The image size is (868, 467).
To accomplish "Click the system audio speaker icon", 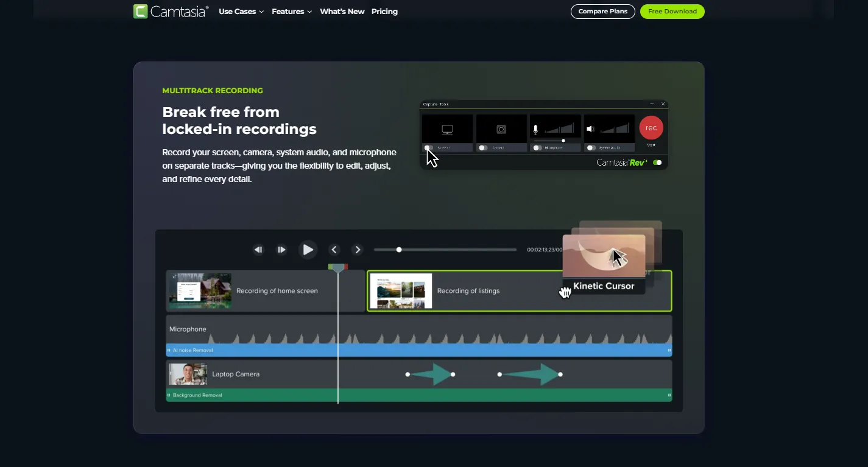I will (590, 129).
